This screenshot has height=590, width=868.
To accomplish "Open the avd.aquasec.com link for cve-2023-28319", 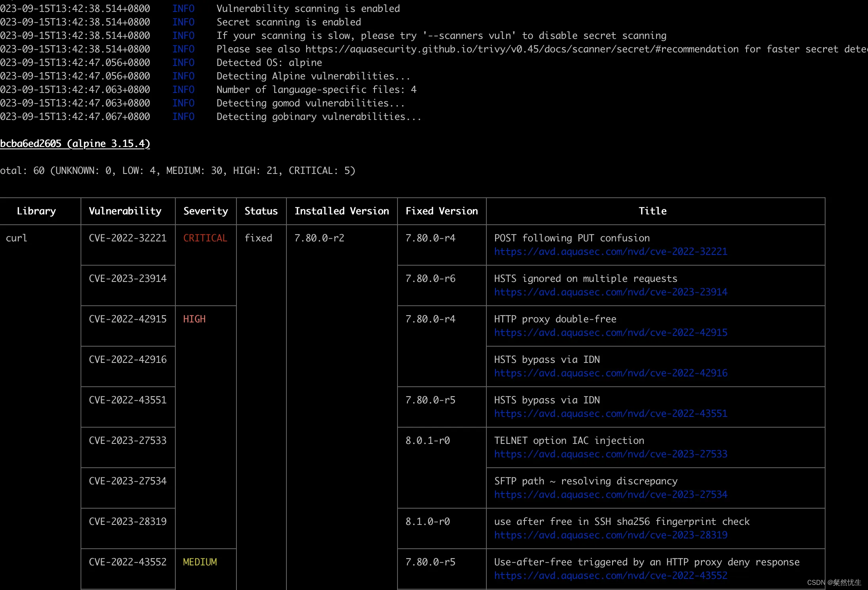I will click(611, 535).
